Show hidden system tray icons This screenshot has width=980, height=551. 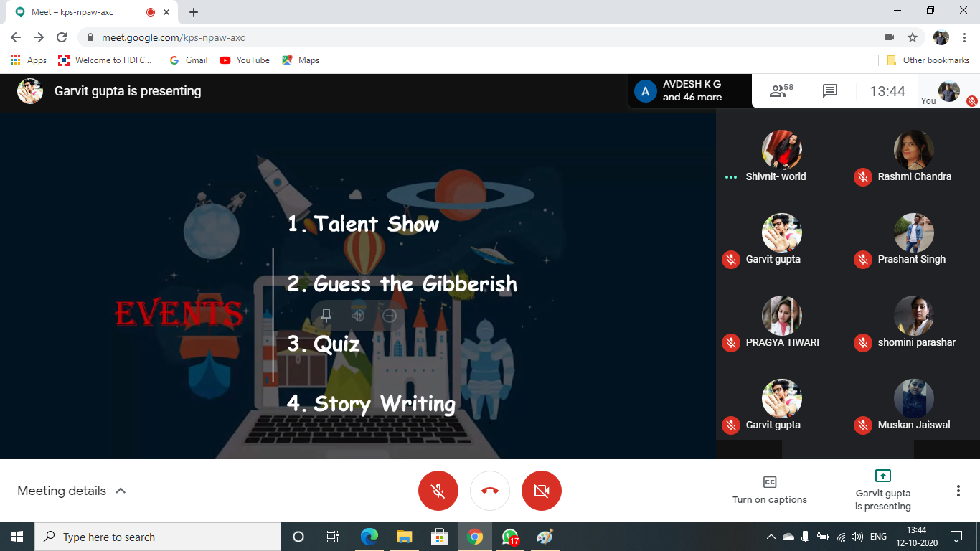click(x=771, y=537)
